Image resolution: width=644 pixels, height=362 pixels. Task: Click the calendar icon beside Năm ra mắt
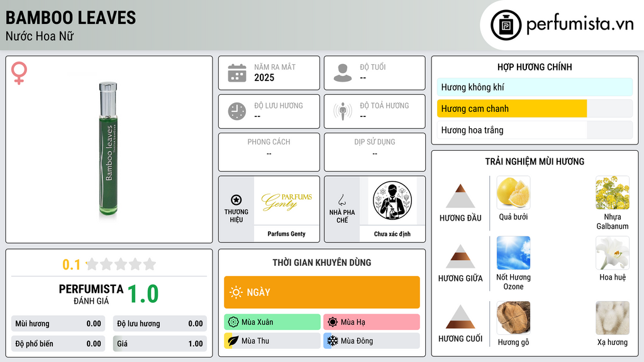tap(237, 73)
